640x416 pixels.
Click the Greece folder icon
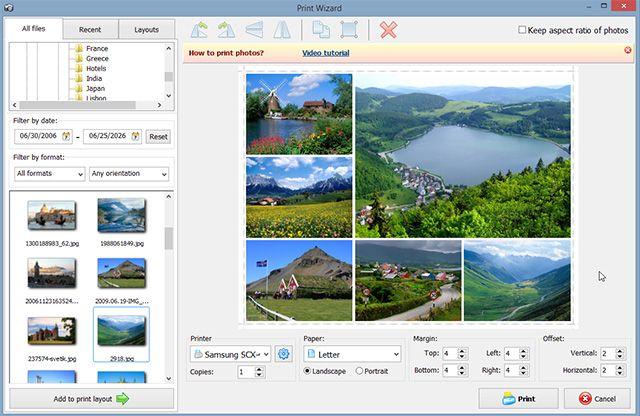click(x=79, y=58)
